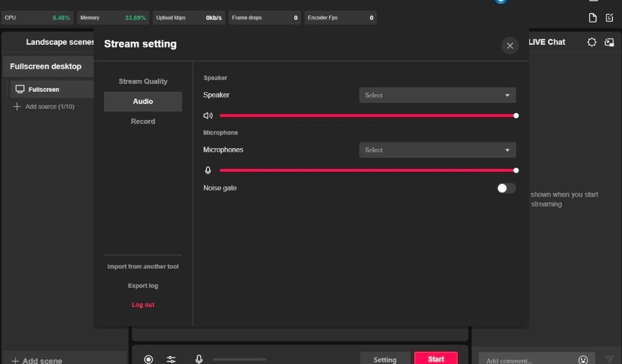This screenshot has height=364, width=622.
Task: Click the Frame drops indicator
Action: coord(265,18)
